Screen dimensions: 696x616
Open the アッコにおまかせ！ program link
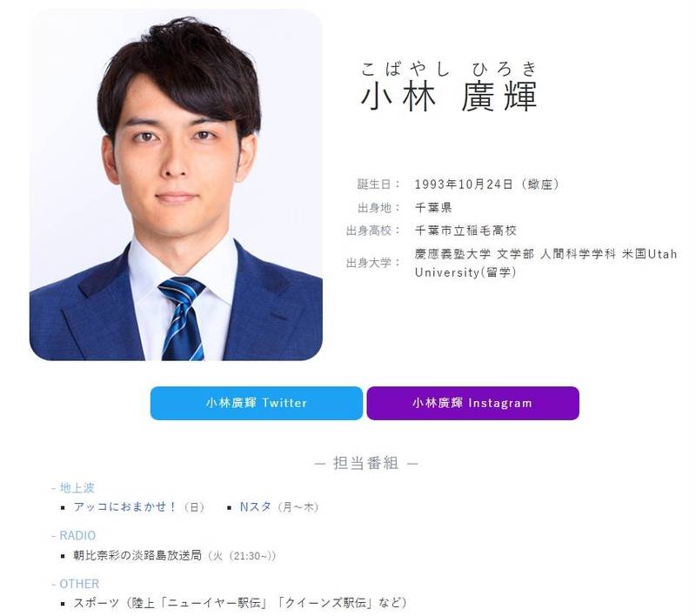coord(125,507)
